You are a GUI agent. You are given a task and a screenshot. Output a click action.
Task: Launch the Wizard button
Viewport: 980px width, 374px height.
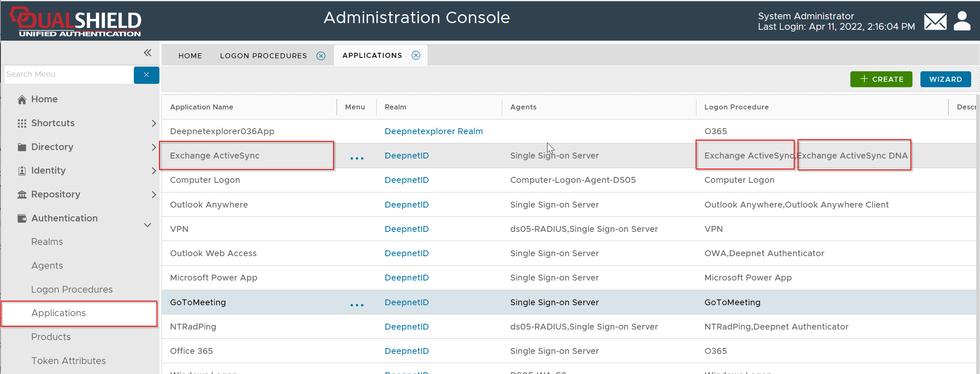[x=945, y=79]
